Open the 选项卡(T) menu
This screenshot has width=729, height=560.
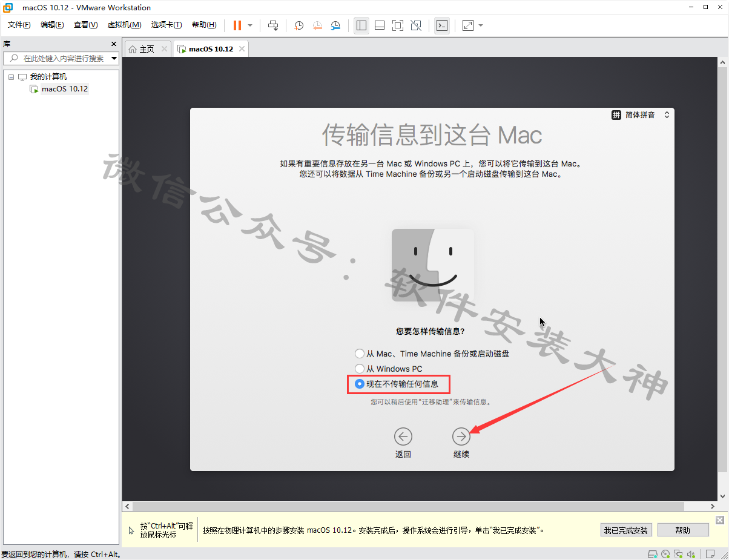tap(167, 25)
